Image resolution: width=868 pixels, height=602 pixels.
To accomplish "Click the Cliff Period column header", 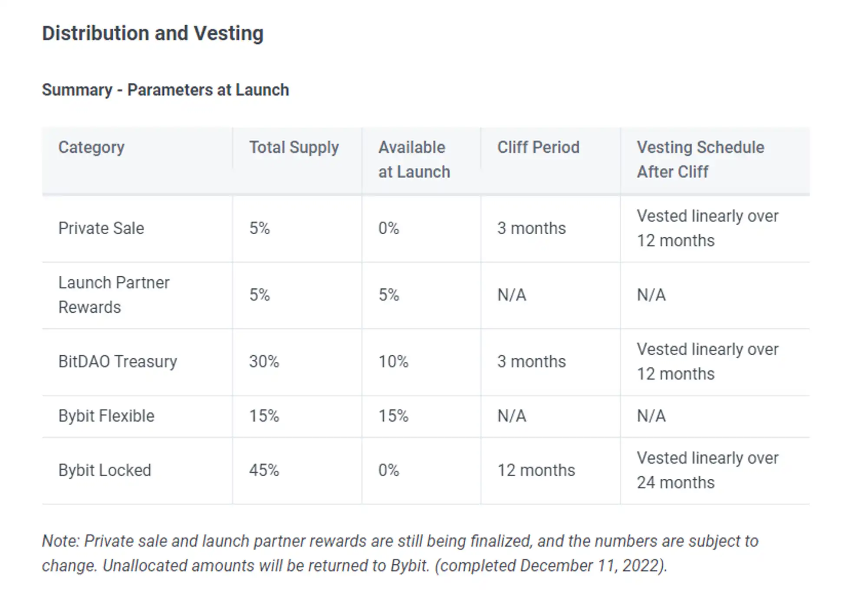I will [x=538, y=147].
